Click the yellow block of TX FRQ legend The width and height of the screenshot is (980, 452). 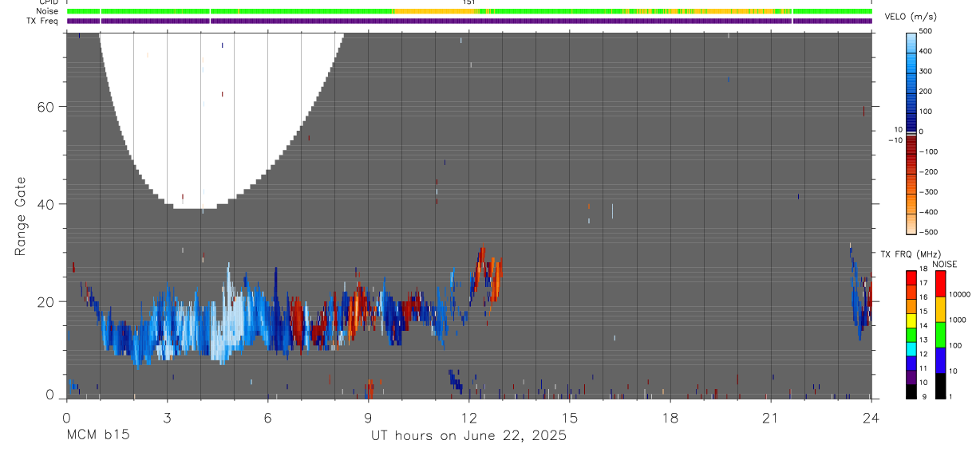(911, 320)
